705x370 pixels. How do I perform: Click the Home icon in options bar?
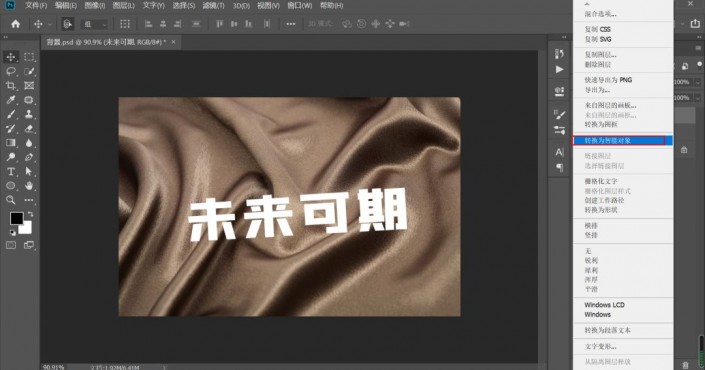[15, 24]
